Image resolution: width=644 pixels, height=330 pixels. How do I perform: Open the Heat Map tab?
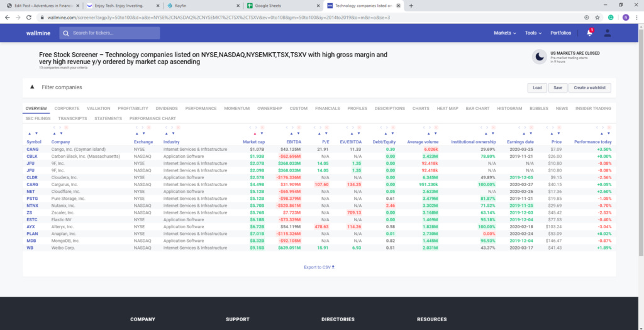point(447,108)
